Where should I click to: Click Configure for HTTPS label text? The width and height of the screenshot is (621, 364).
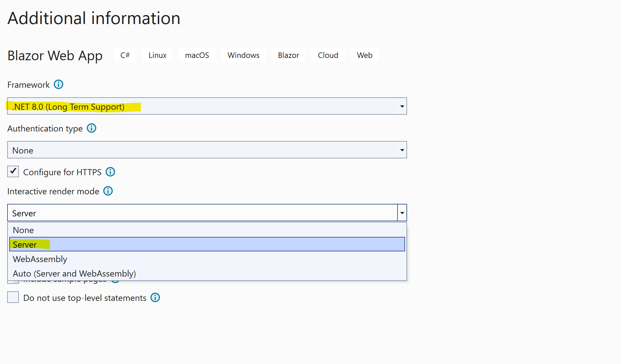coord(62,172)
